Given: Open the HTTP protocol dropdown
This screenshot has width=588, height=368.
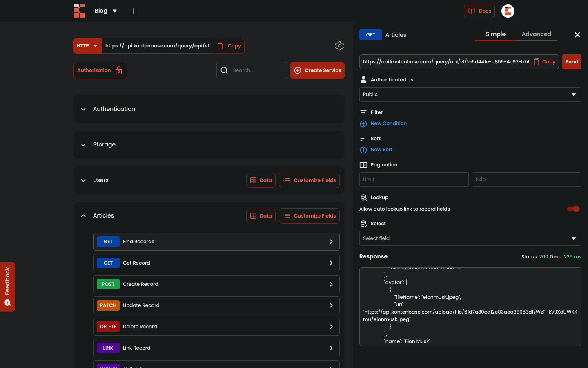Looking at the screenshot, I should (87, 46).
